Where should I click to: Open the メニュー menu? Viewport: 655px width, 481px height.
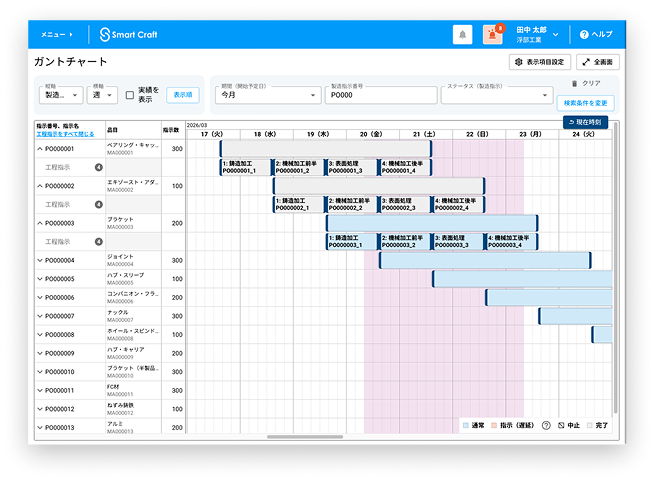[x=56, y=35]
